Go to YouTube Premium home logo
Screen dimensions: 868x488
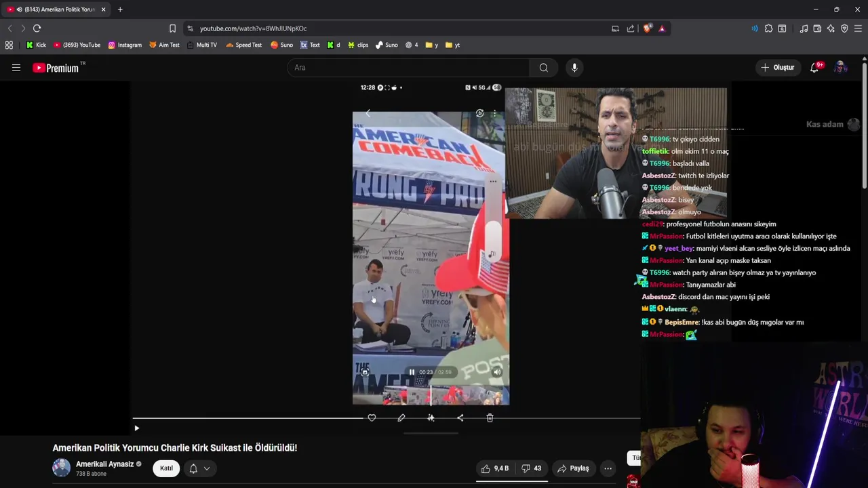coord(56,68)
